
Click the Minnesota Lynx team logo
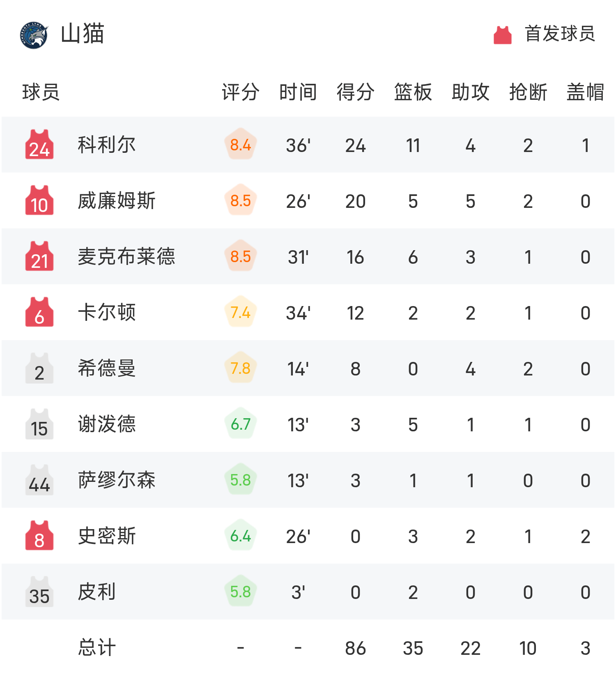pyautogui.click(x=34, y=35)
